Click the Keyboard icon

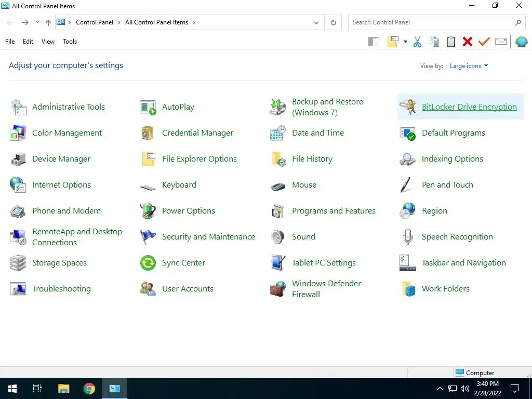click(x=148, y=187)
